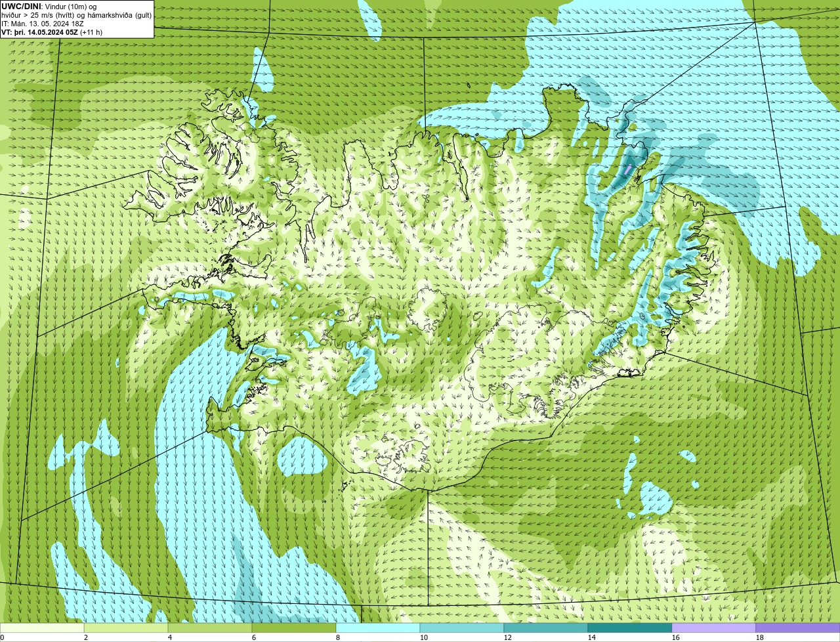Image resolution: width=840 pixels, height=642 pixels.
Task: Click the legend scale label "14"
Action: 592,637
